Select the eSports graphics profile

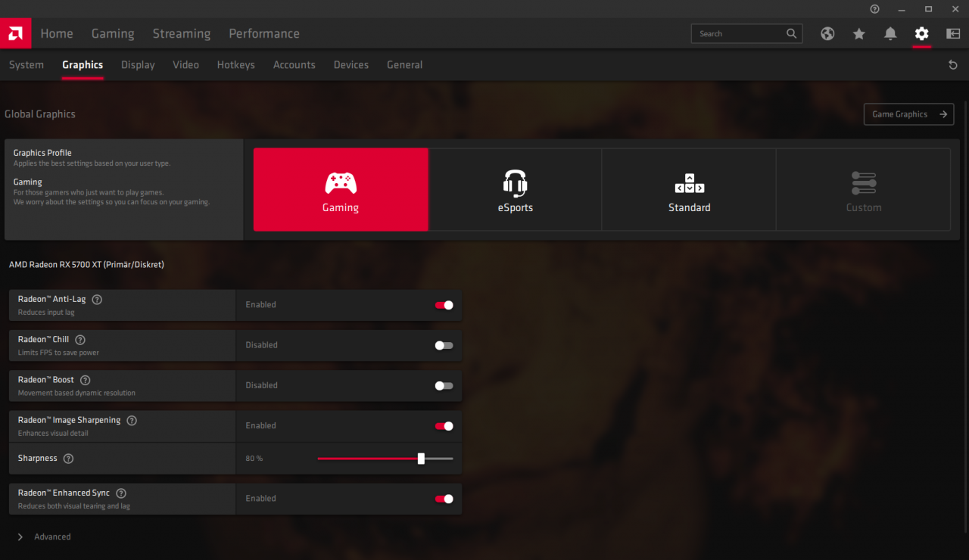[x=515, y=189]
